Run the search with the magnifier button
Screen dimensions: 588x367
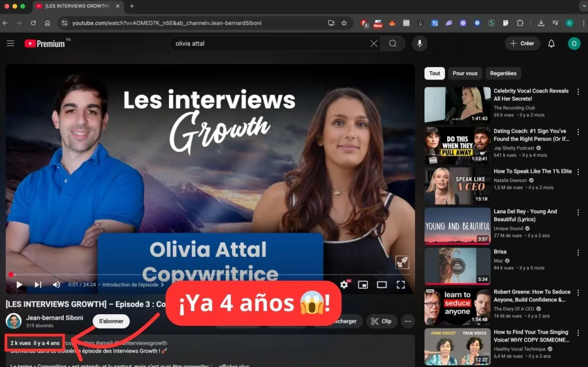[x=393, y=44]
